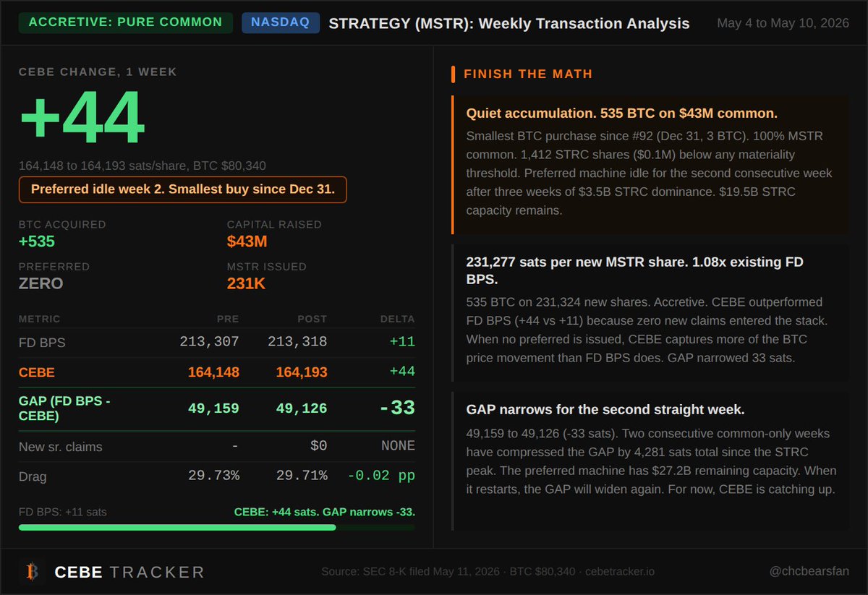Click the NASDAQ badge

tap(281, 22)
